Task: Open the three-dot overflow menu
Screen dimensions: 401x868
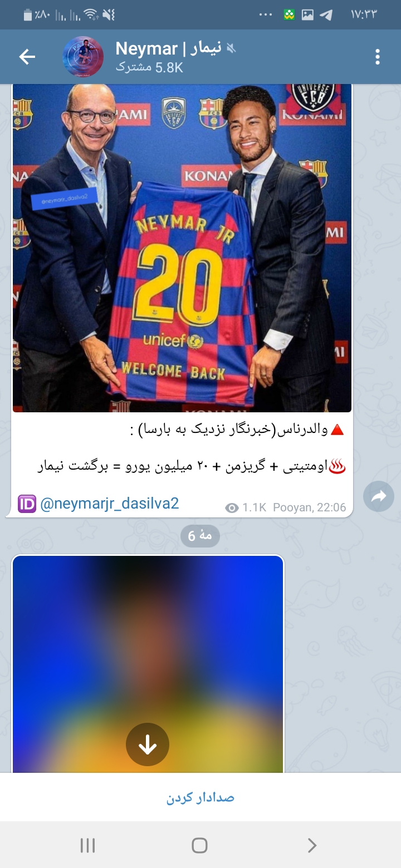Action: [378, 56]
